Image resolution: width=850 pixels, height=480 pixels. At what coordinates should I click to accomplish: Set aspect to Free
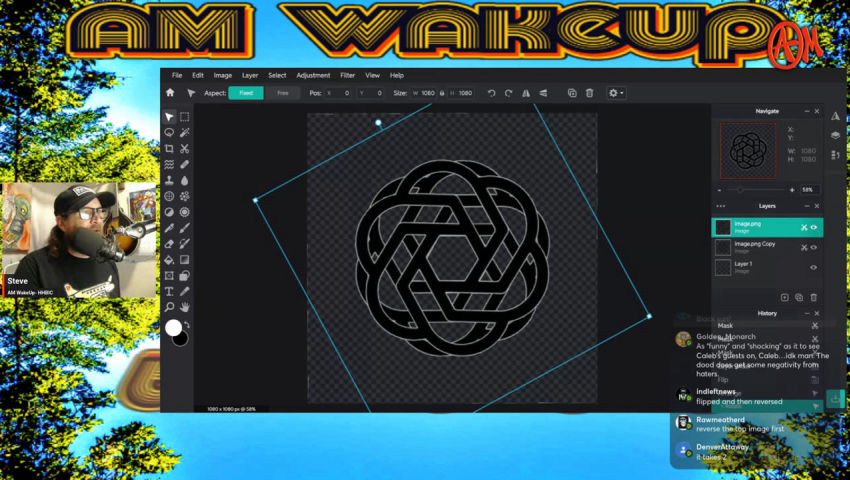point(283,93)
